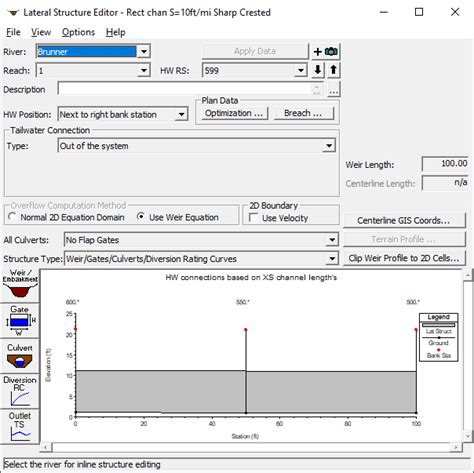Expand the HW Position dropdown

tap(181, 114)
